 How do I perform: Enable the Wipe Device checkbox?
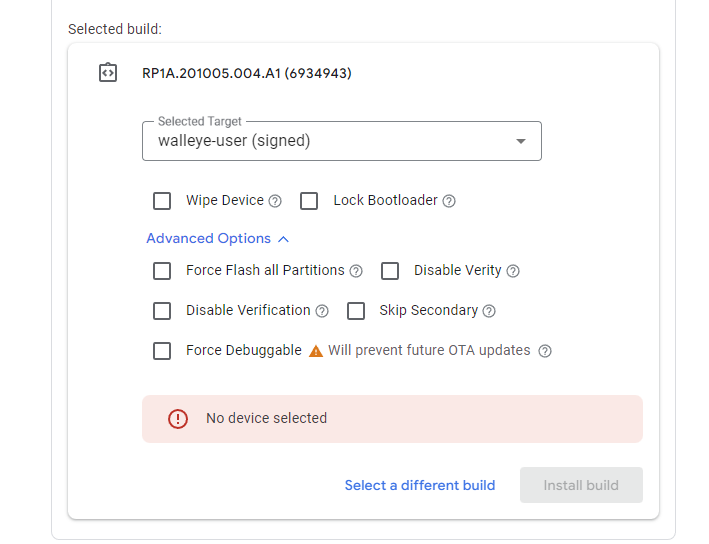pyautogui.click(x=162, y=201)
